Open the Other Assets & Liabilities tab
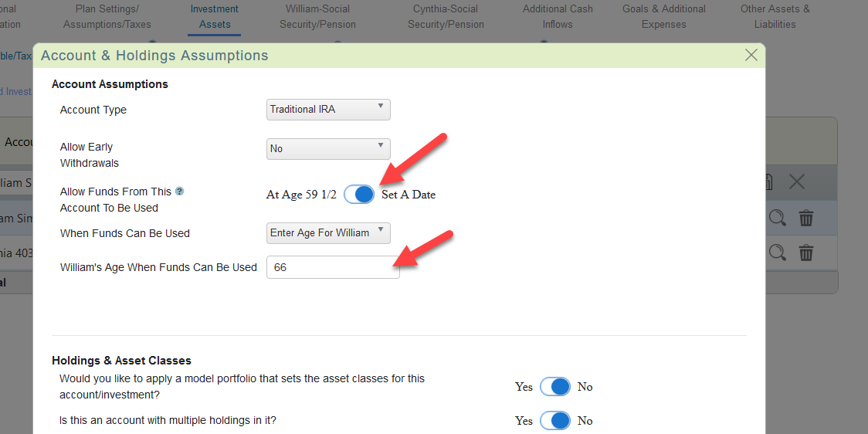 [x=775, y=17]
